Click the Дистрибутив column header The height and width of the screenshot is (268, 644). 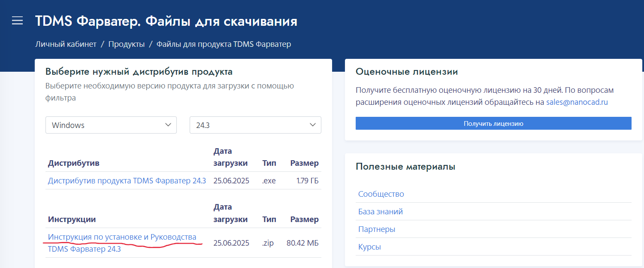(x=73, y=163)
